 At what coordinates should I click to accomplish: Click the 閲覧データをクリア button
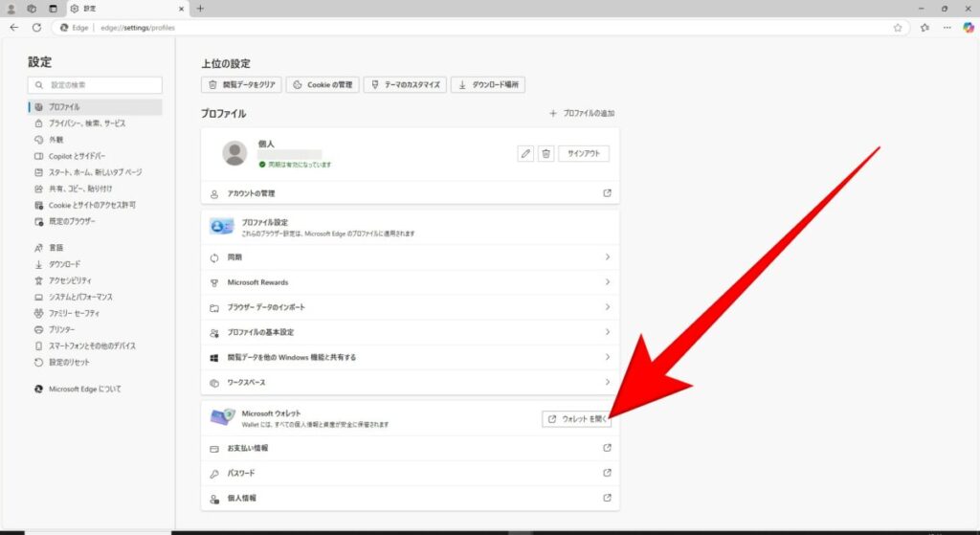coord(241,85)
